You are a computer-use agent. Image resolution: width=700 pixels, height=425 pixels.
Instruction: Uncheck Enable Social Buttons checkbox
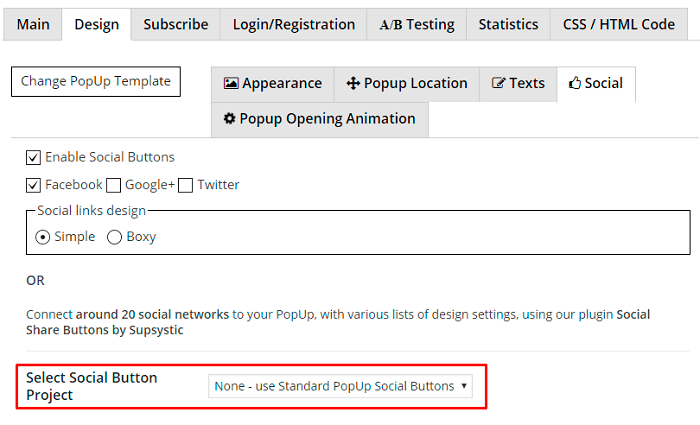point(33,158)
